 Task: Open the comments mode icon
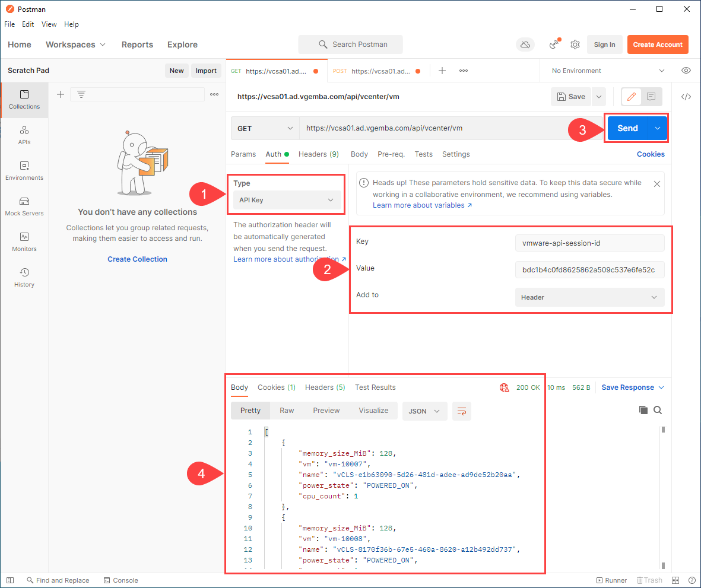pyautogui.click(x=651, y=97)
